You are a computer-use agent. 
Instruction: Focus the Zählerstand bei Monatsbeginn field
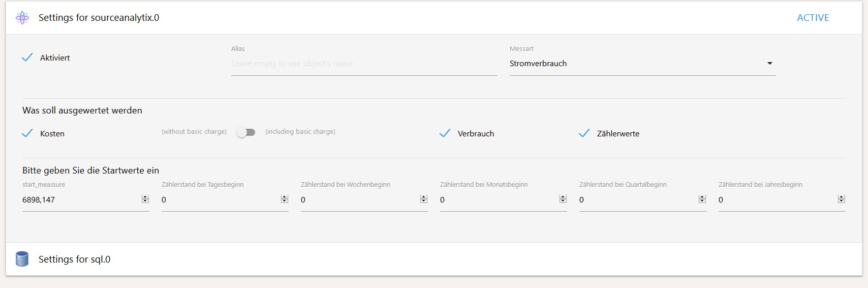click(x=498, y=199)
